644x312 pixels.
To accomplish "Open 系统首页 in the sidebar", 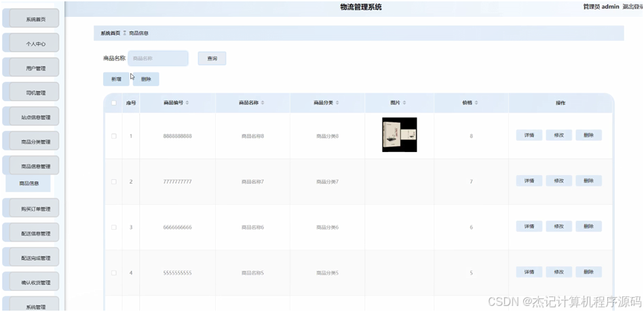I will coord(34,18).
